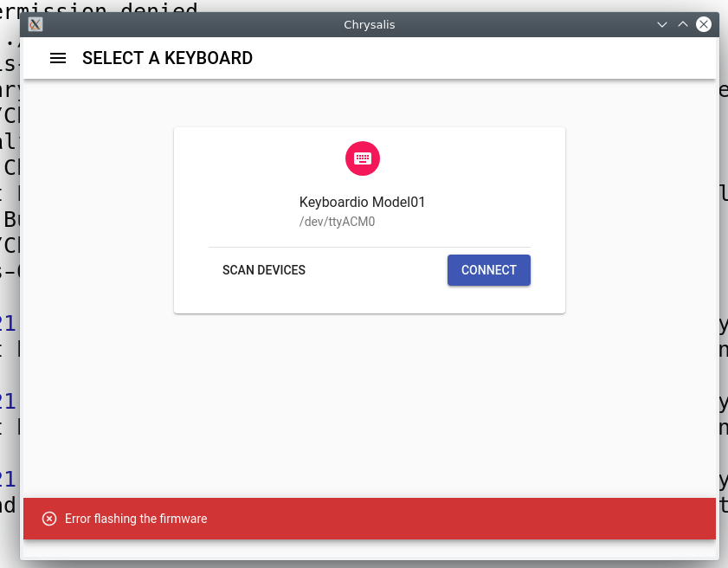Click the Chrysalis app icon in title bar
The height and width of the screenshot is (568, 728).
35,24
